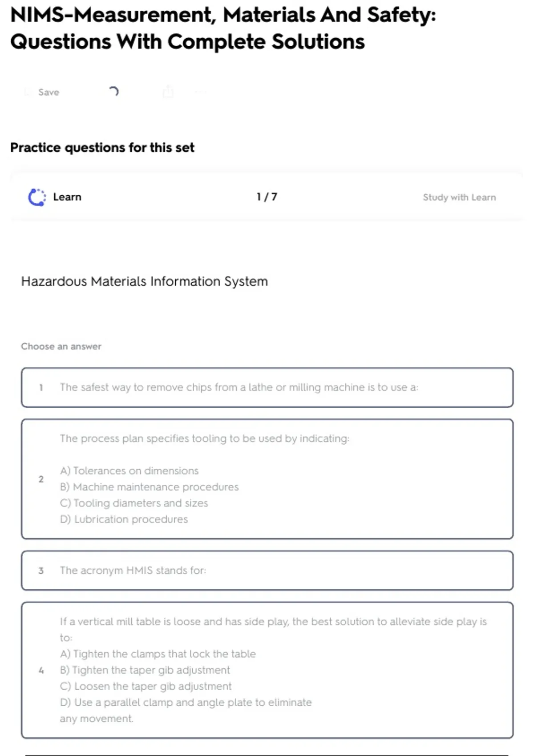Viewport: 534px width, 756px height.
Task: Open the Study with Learn link
Action: point(459,197)
